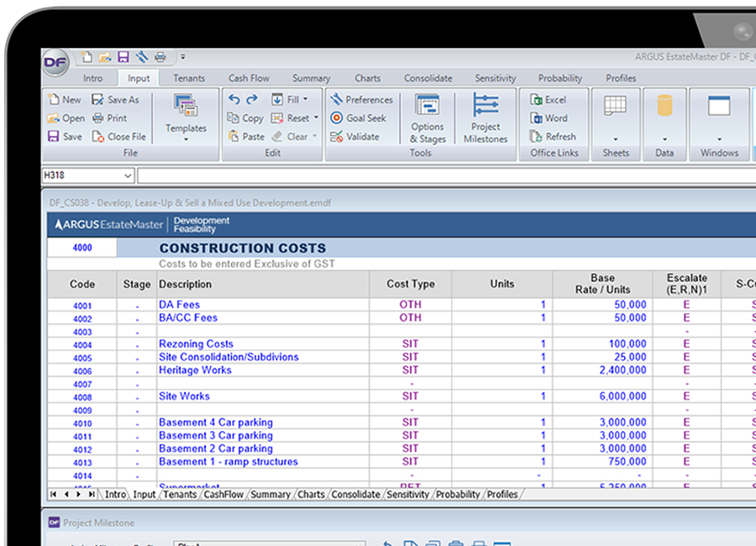Image resolution: width=756 pixels, height=546 pixels.
Task: Open the Project Milestones tool
Action: coord(486,118)
